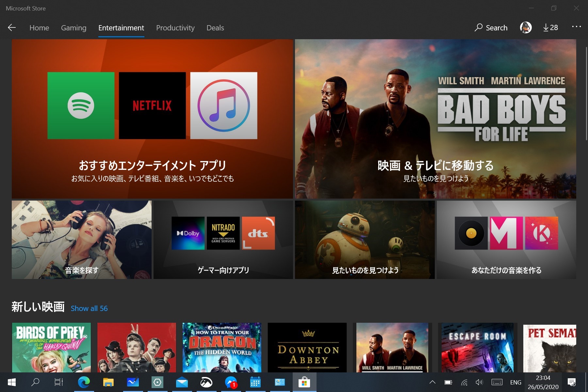Launch Microsoft Edge from the taskbar
Viewport: 588px width, 392px height.
(x=84, y=382)
